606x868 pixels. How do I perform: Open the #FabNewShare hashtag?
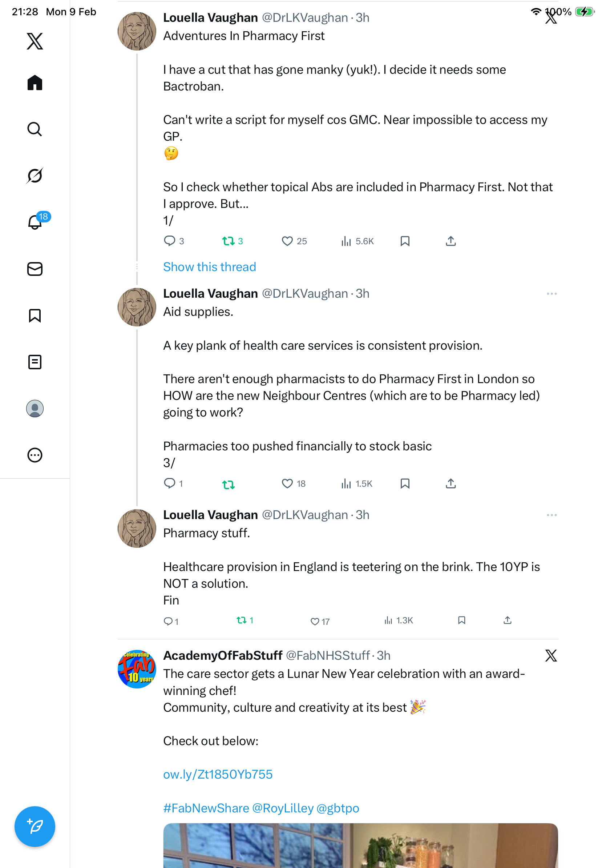coord(206,808)
